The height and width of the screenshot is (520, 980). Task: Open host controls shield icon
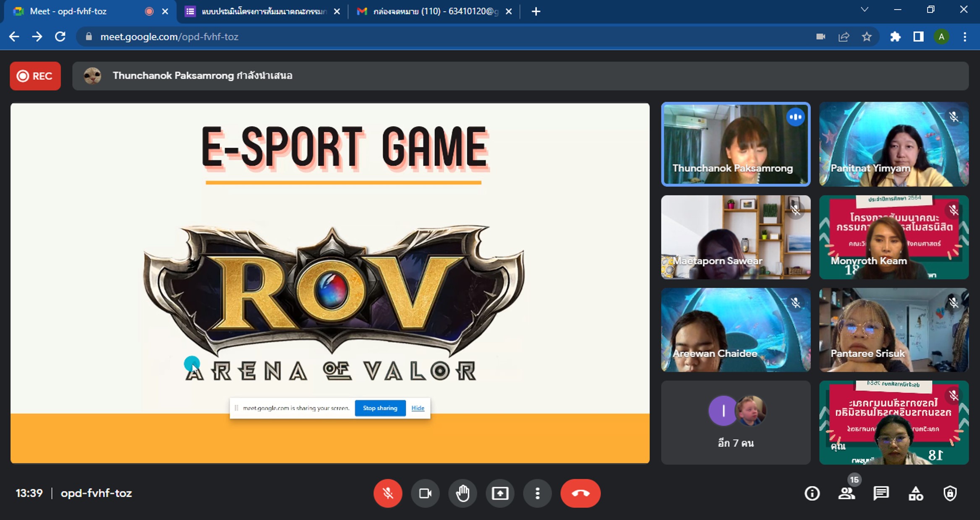[950, 493]
